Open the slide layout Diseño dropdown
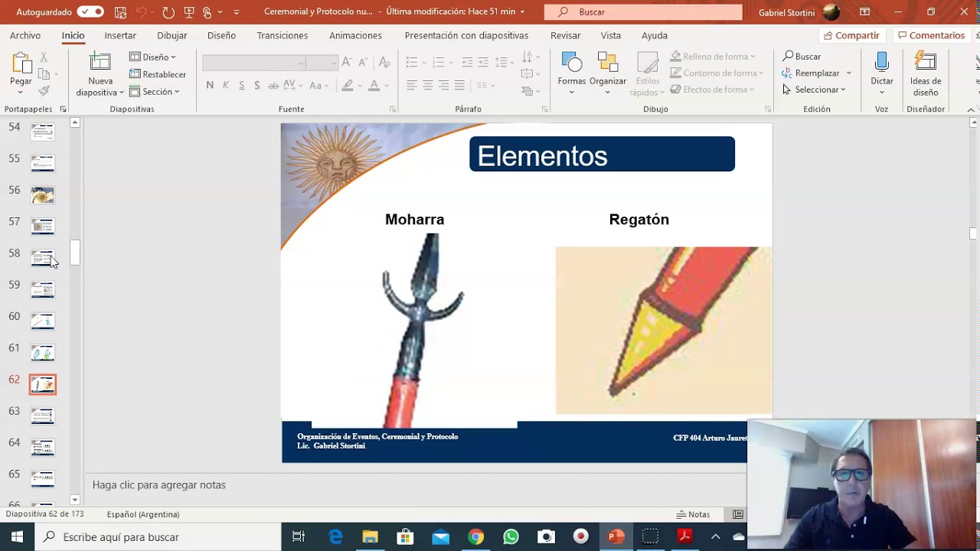Image resolution: width=980 pixels, height=551 pixels. coord(153,57)
